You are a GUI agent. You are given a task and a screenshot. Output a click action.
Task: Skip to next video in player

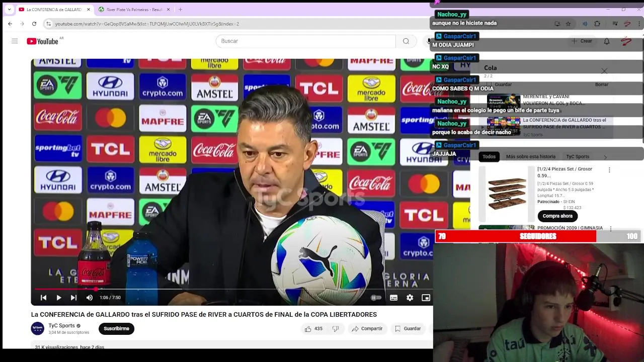74,298
